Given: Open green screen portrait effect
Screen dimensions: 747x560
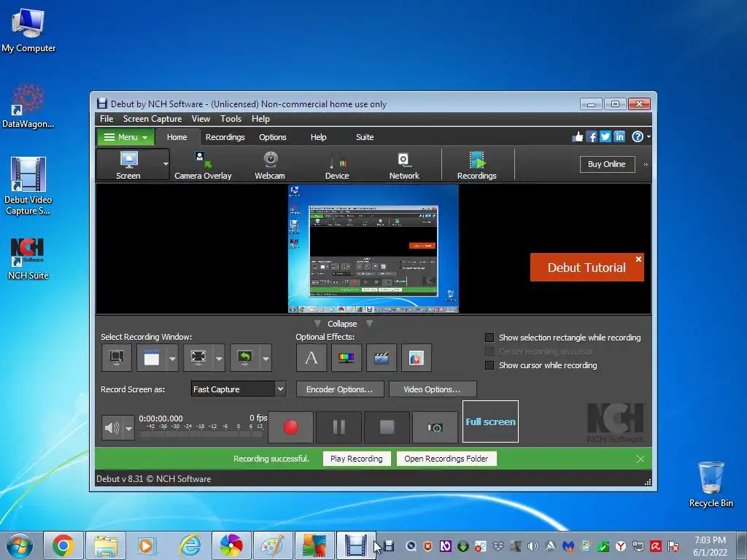Looking at the screenshot, I should (x=417, y=357).
